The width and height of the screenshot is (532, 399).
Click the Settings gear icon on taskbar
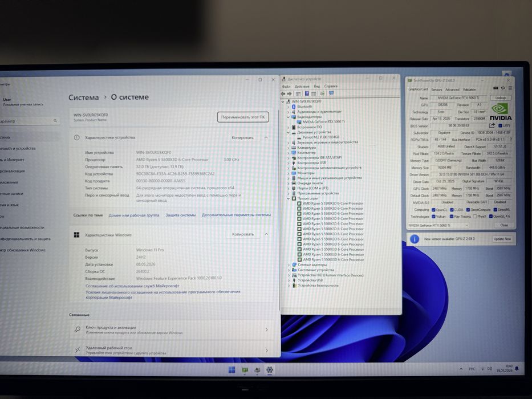(270, 370)
